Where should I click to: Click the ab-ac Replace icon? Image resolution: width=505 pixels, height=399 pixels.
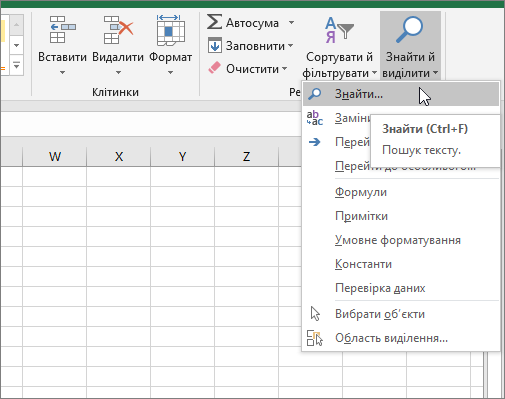click(x=315, y=118)
